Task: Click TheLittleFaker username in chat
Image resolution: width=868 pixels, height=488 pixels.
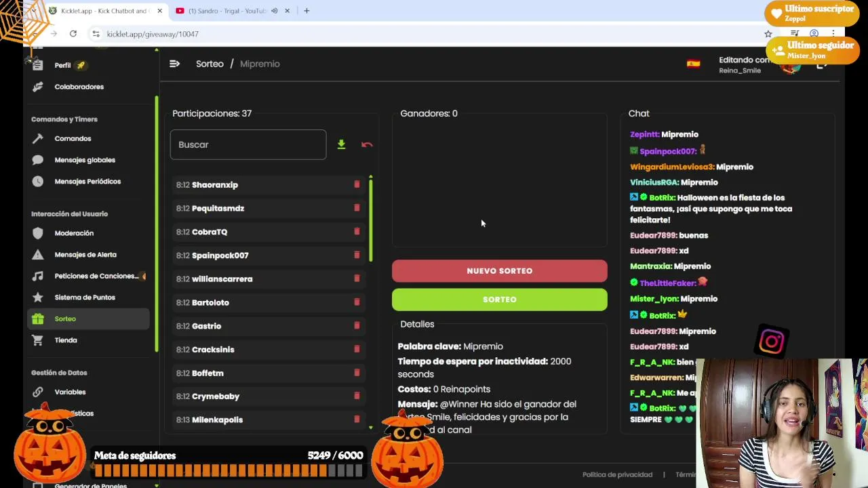Action: click(x=668, y=283)
